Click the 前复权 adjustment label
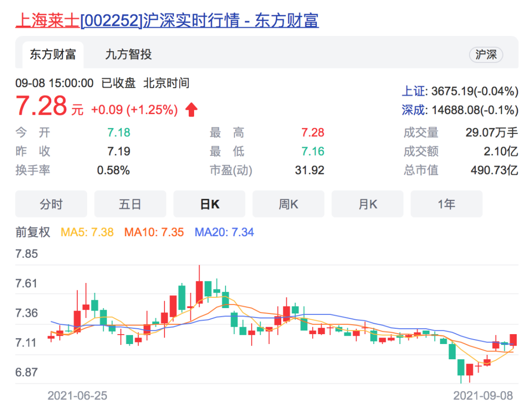Screen dimensions: 532x406 (33, 232)
